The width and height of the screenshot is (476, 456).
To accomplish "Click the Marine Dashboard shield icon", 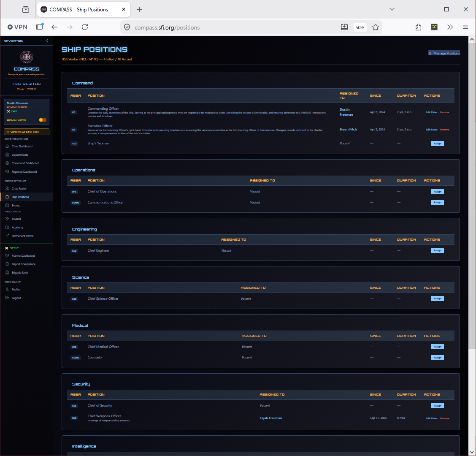I will pyautogui.click(x=7, y=255).
